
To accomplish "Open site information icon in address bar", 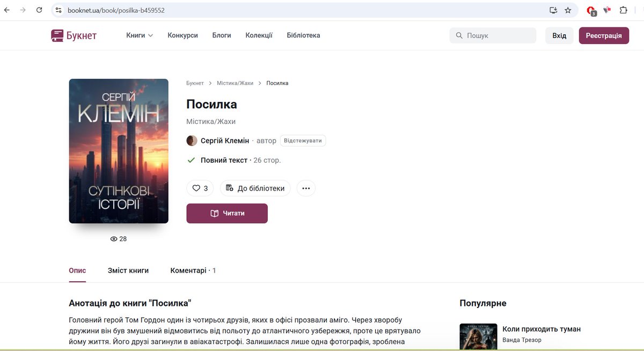I will coord(59,10).
